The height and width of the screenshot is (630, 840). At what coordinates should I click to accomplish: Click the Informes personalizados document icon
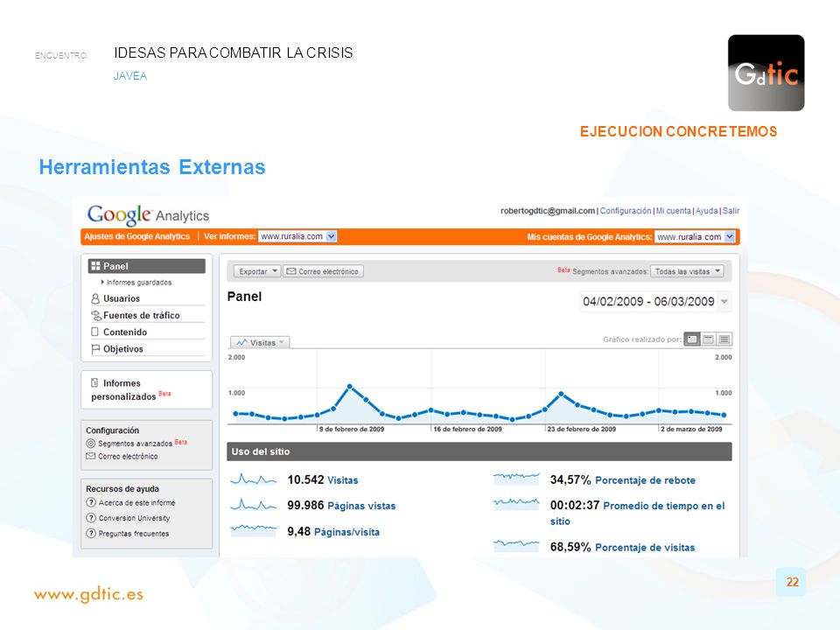pyautogui.click(x=94, y=382)
